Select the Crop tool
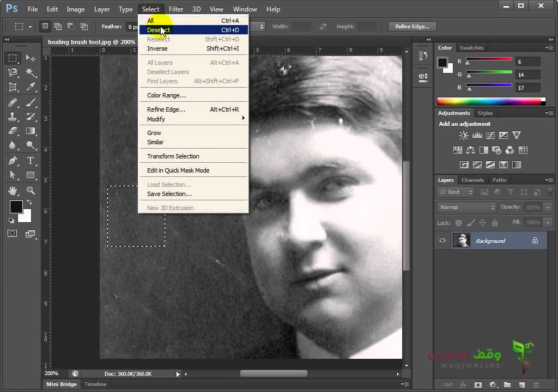Image resolution: width=558 pixels, height=392 pixels. pos(13,87)
